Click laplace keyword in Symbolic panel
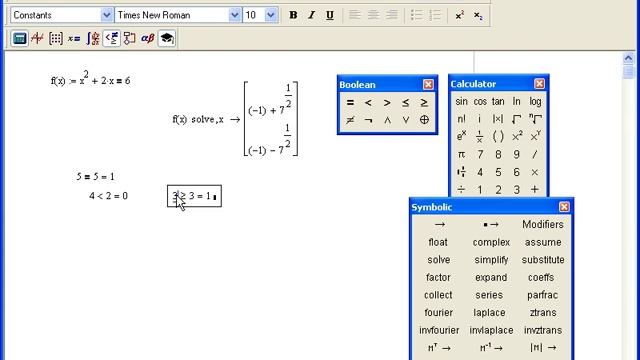This screenshot has width=640, height=360. point(489,313)
